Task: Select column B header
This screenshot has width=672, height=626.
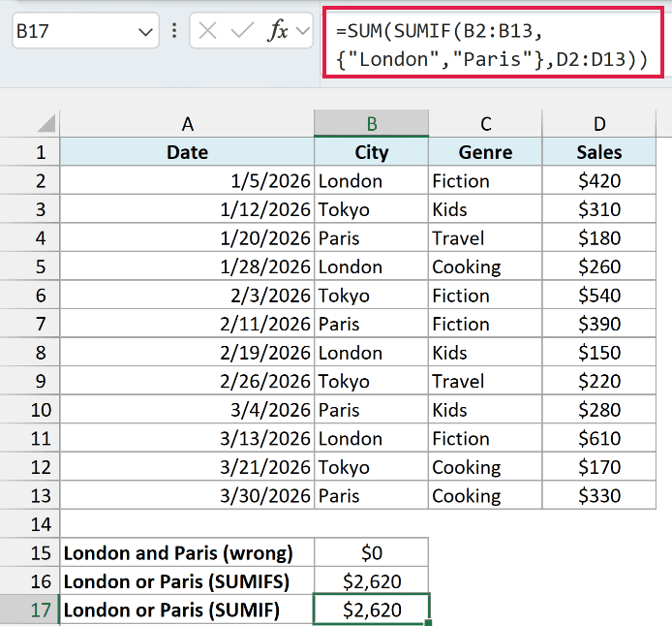Action: click(371, 124)
